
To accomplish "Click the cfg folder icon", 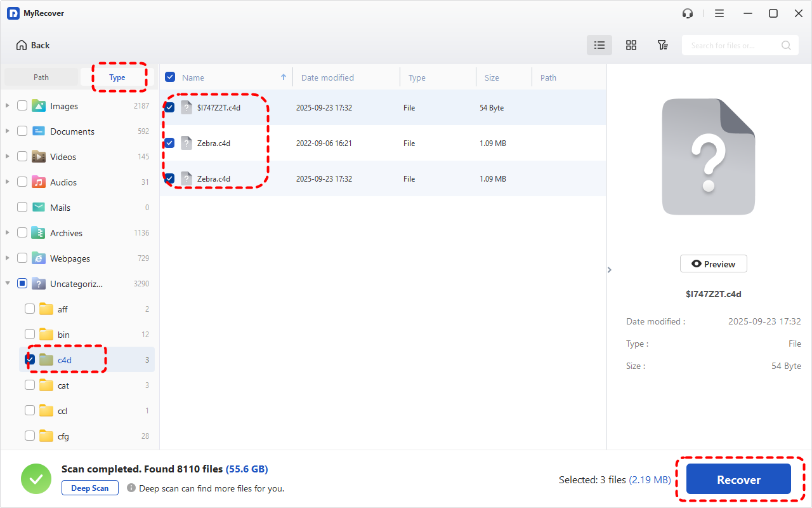I will 46,436.
